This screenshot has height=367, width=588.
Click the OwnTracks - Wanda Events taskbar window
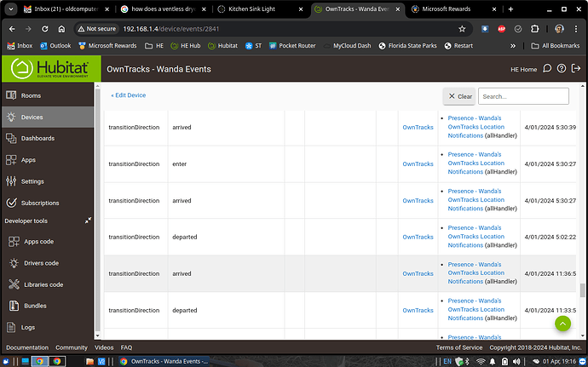click(164, 361)
